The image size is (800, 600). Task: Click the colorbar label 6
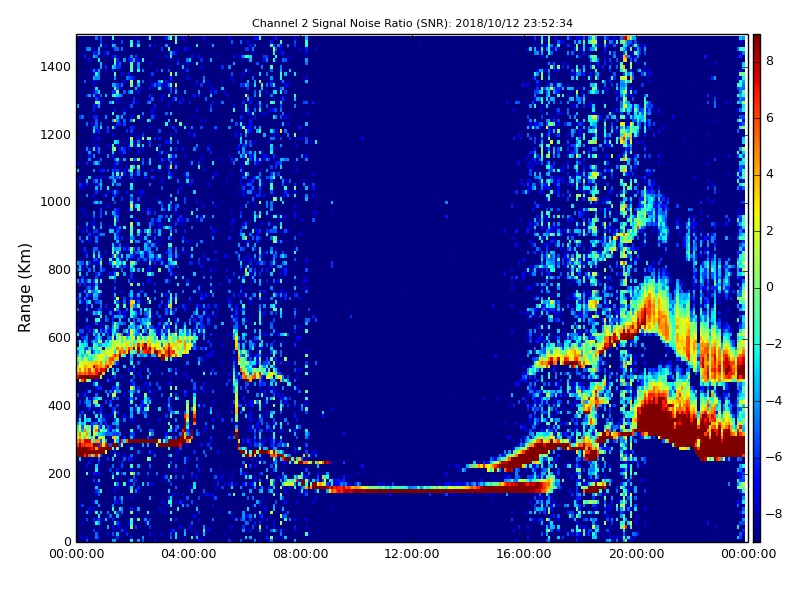tap(770, 118)
